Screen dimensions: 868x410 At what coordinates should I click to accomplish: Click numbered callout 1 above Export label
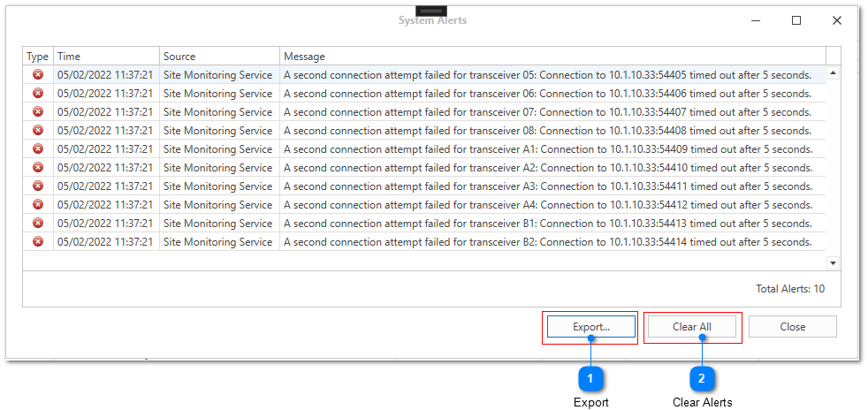click(590, 379)
